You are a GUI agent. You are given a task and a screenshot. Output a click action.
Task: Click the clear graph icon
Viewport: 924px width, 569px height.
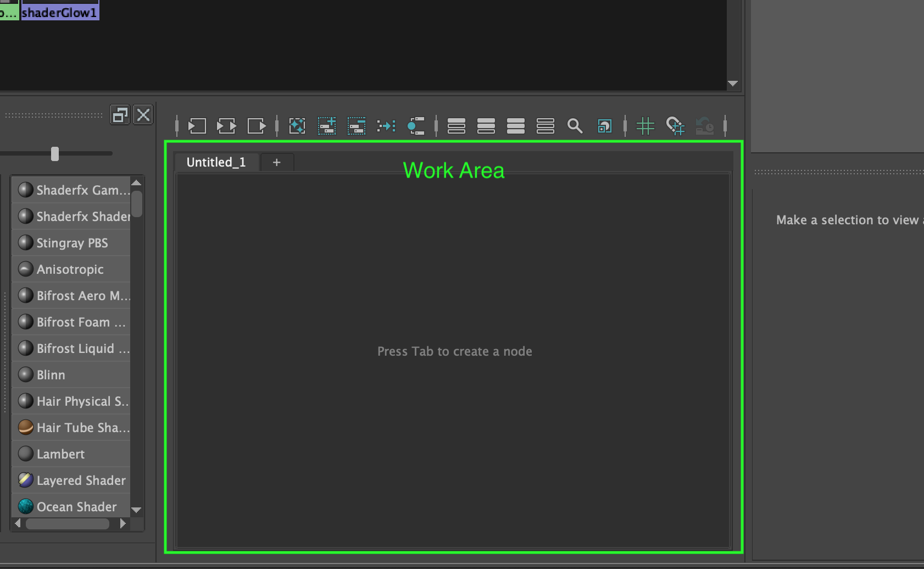(297, 125)
